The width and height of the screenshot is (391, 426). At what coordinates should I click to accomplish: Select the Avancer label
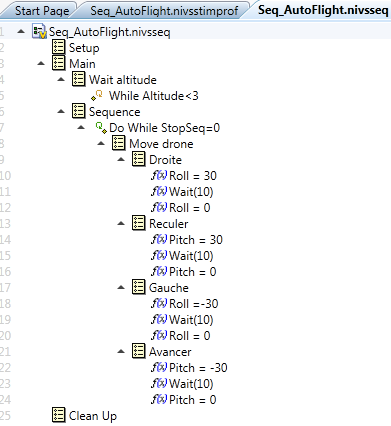pos(170,352)
